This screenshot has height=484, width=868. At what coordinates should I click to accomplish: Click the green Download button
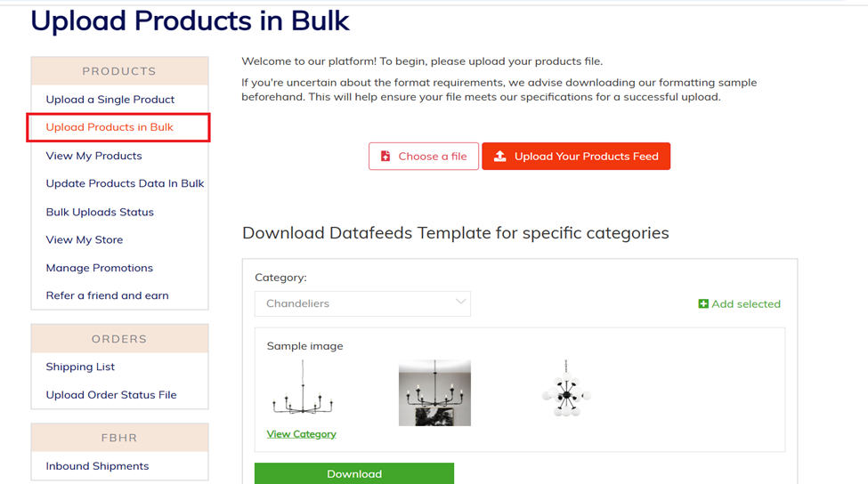coord(354,473)
